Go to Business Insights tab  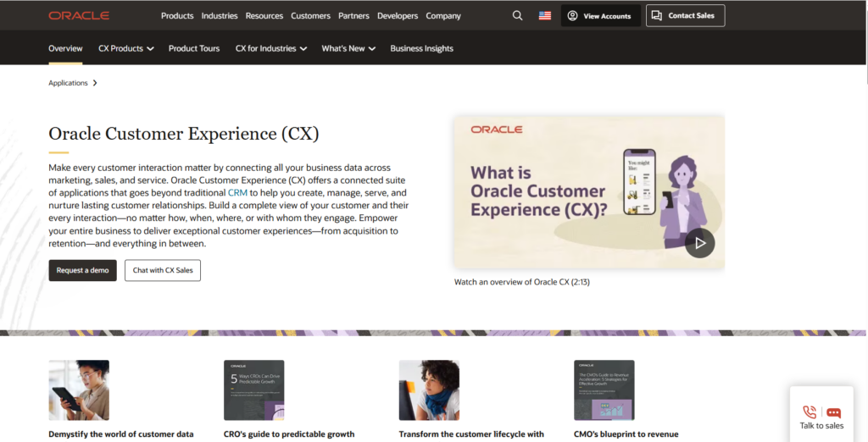pos(421,48)
